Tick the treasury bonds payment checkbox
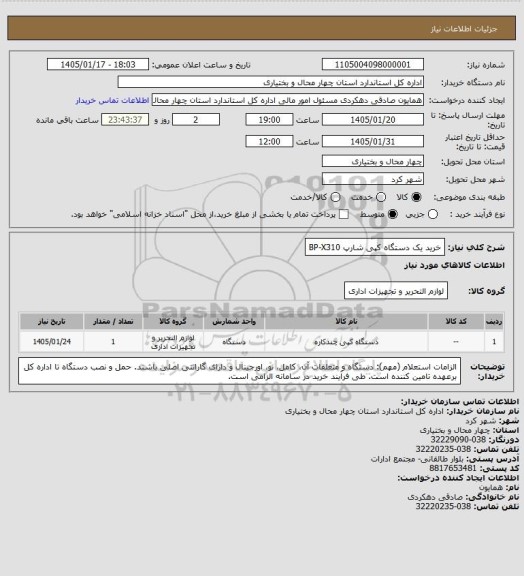The width and height of the screenshot is (524, 576). (344, 214)
